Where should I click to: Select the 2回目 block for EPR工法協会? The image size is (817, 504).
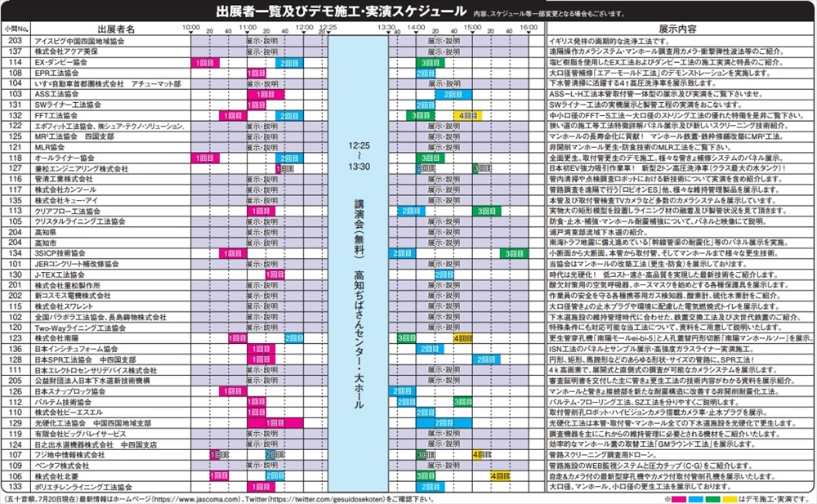point(426,74)
